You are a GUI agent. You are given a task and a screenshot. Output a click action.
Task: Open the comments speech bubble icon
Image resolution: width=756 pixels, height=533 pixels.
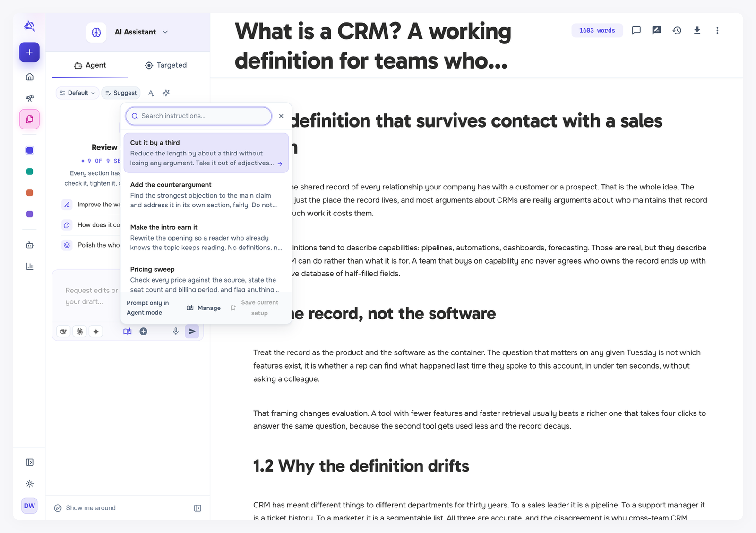coord(636,30)
